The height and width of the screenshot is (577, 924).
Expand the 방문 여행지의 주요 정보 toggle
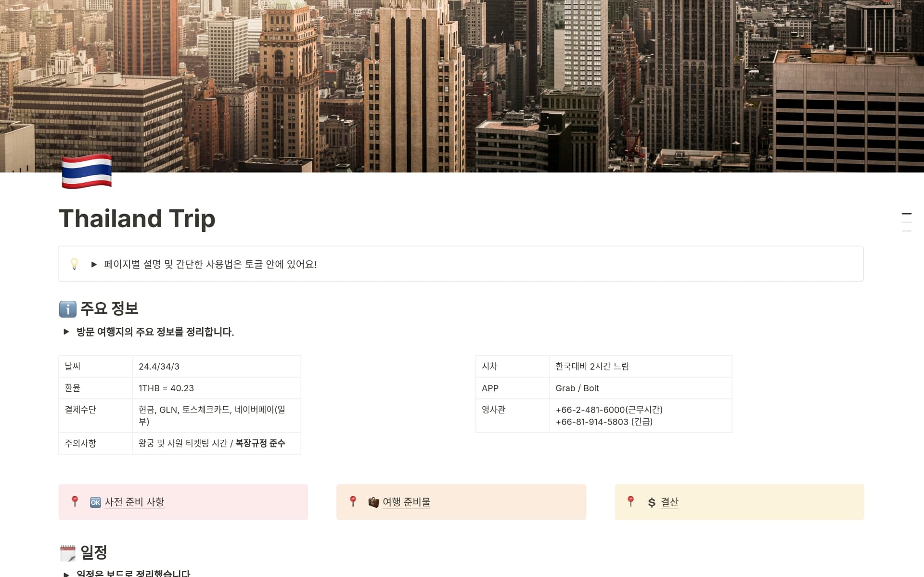66,332
